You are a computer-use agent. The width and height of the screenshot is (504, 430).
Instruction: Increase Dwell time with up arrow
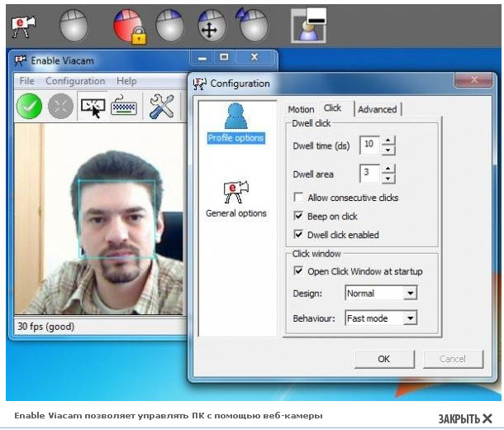coord(388,141)
